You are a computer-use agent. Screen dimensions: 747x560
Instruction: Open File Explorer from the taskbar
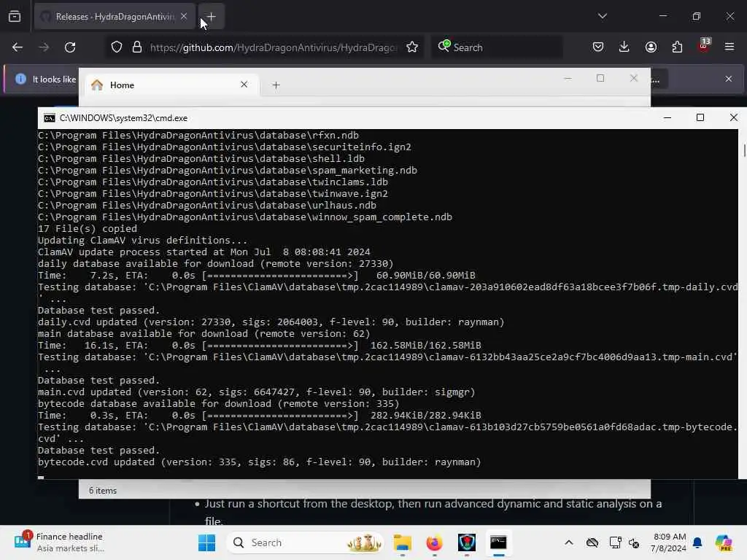(x=403, y=542)
